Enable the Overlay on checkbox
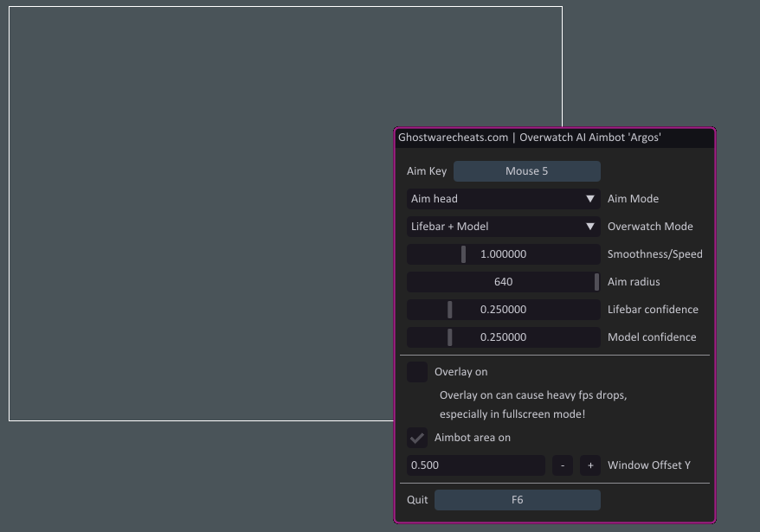760x532 pixels. (417, 372)
